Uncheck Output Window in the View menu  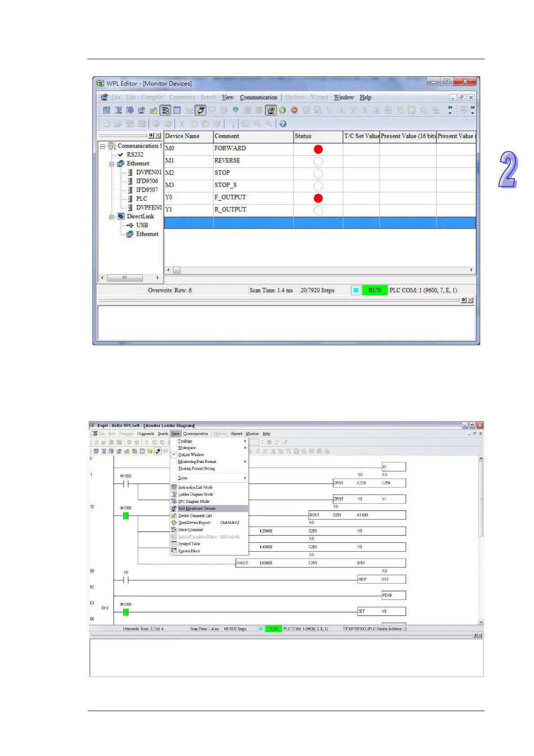[209, 455]
